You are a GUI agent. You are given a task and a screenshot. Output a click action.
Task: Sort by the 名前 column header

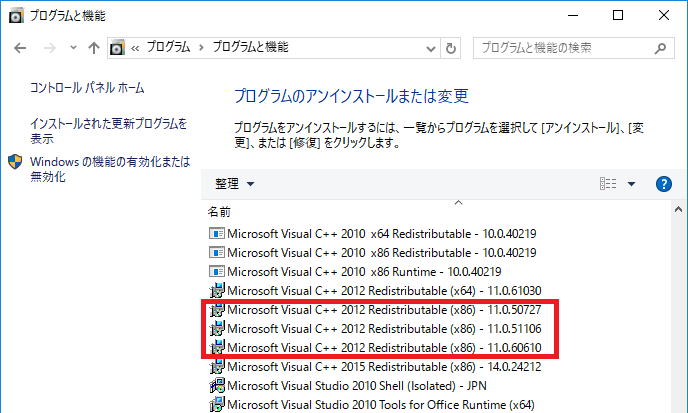click(x=219, y=212)
